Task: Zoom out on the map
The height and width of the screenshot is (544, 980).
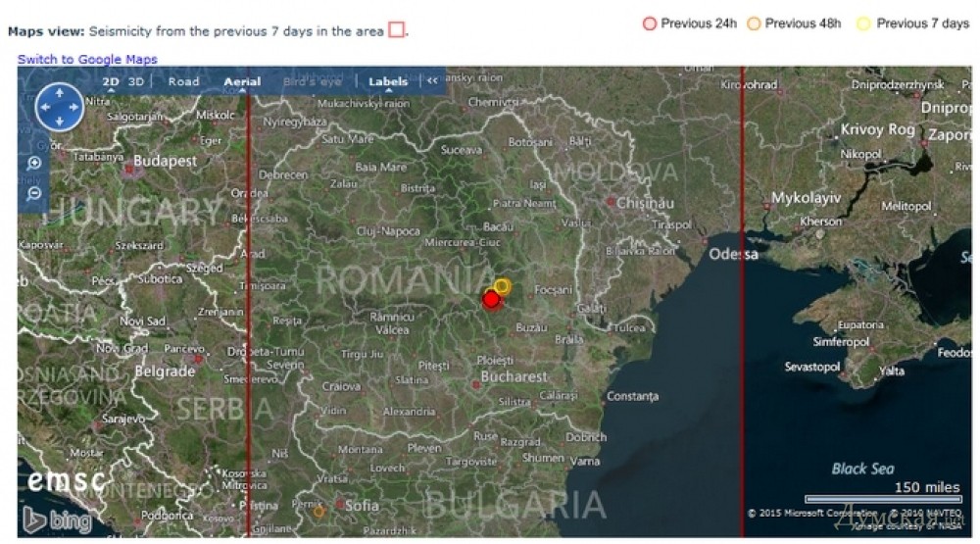Action: (34, 193)
